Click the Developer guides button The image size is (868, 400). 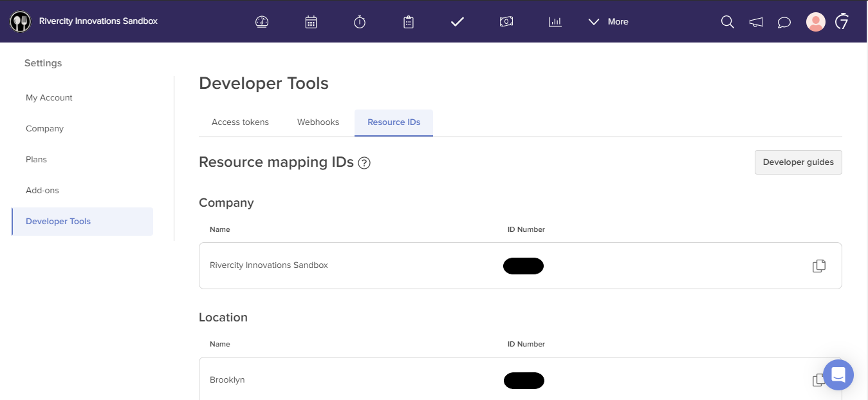[x=798, y=162]
